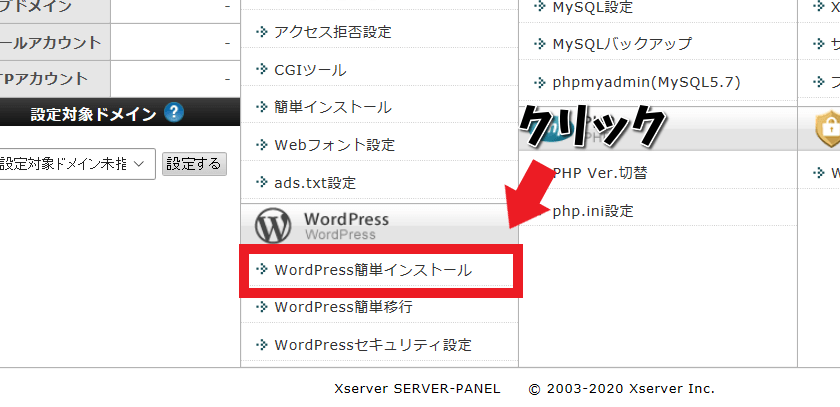
Task: Click the arrow bullet before phpmyadmin(MySQL5.7)
Action: tap(539, 82)
